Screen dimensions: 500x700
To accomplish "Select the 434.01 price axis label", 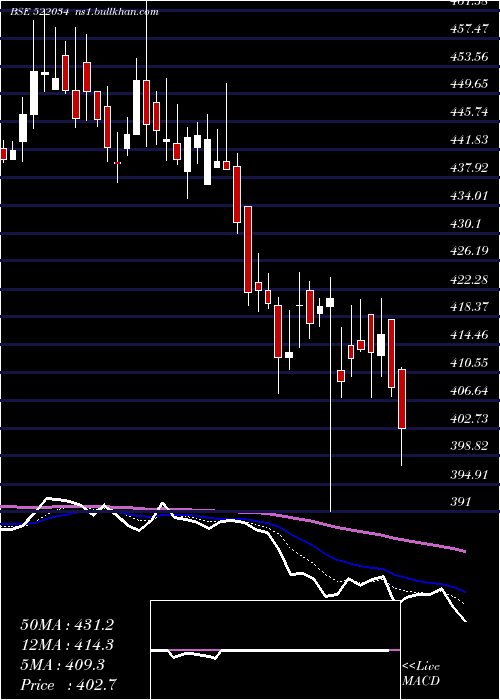I will (x=469, y=196).
